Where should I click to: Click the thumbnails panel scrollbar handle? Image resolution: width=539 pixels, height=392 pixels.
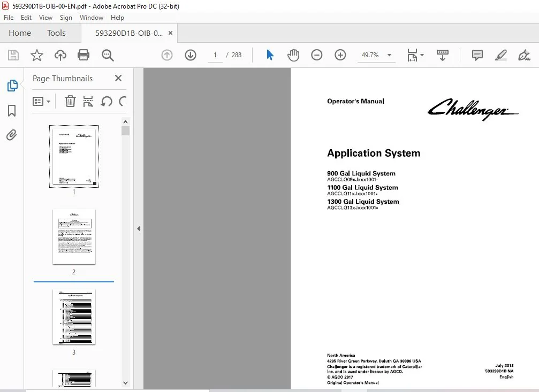[x=125, y=131]
